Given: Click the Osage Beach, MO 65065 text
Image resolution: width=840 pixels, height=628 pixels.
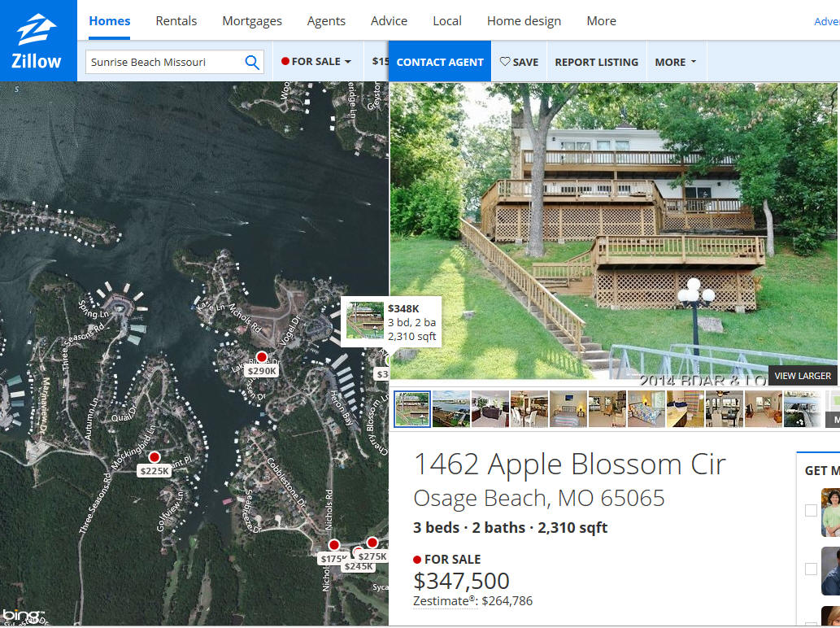Looking at the screenshot, I should [x=539, y=499].
